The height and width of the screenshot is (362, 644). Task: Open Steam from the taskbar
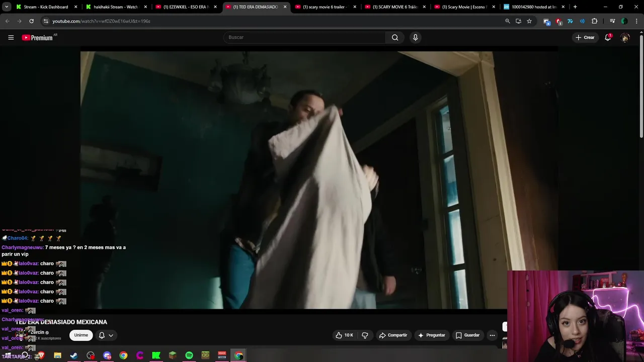pos(74,355)
